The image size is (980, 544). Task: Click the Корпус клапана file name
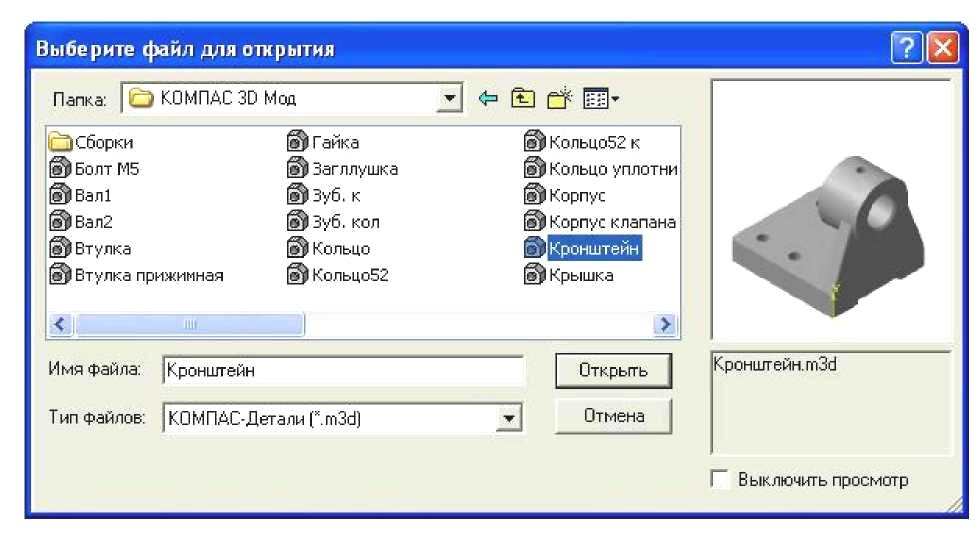pos(612,222)
